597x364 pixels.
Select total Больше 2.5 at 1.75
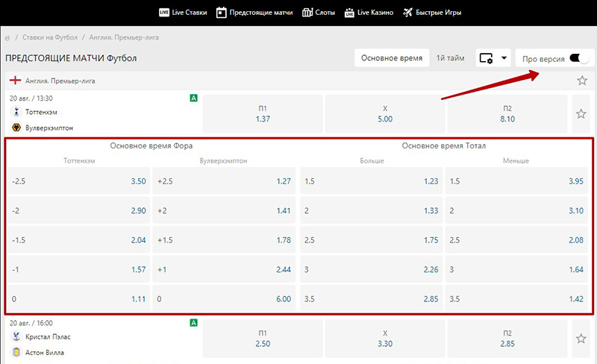click(x=372, y=240)
